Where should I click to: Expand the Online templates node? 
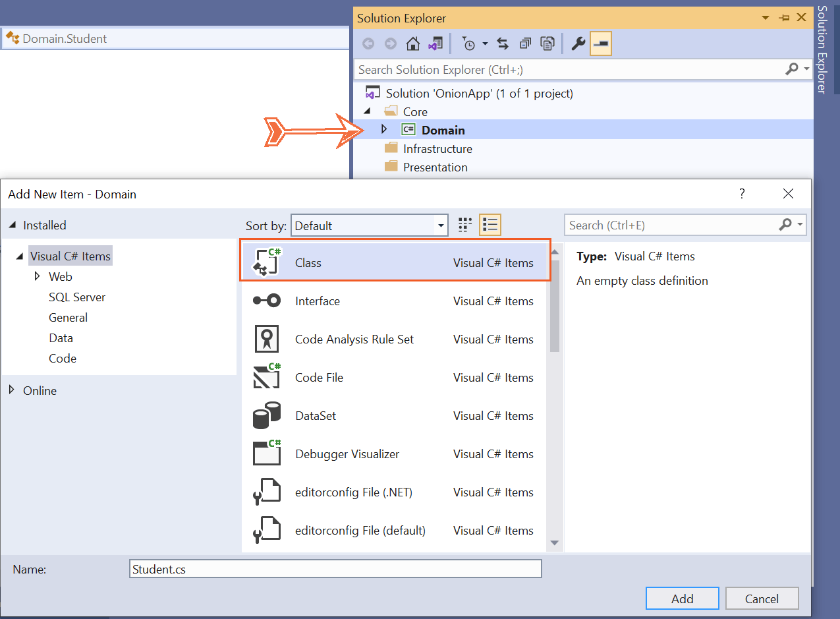11,390
